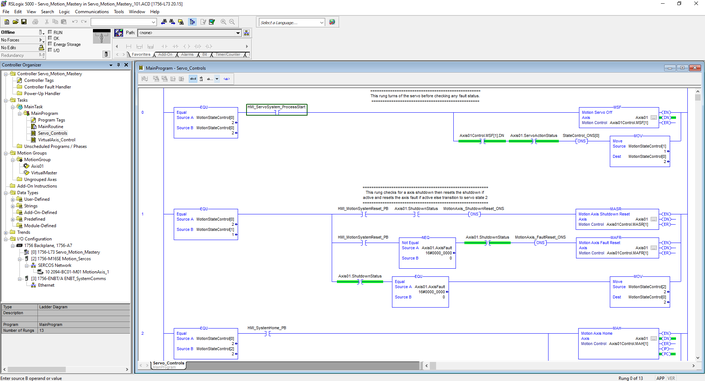Expand the User-Defined data types node

coord(13,199)
